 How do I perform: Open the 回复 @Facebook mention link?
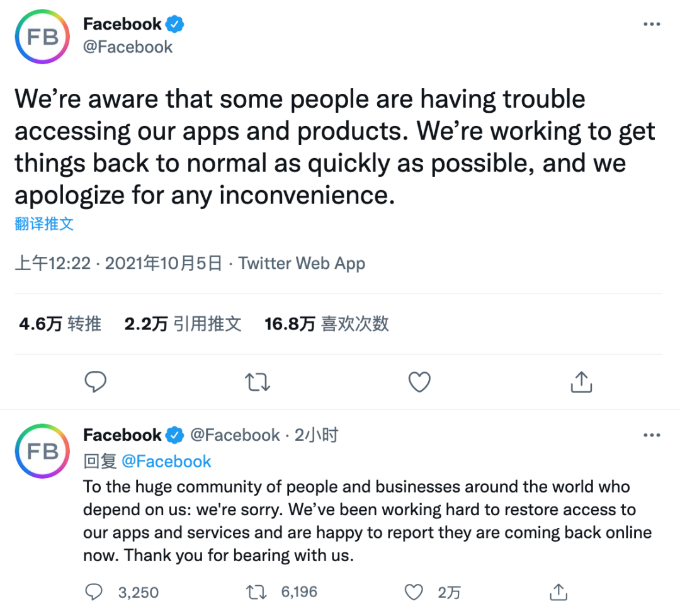[x=166, y=461]
